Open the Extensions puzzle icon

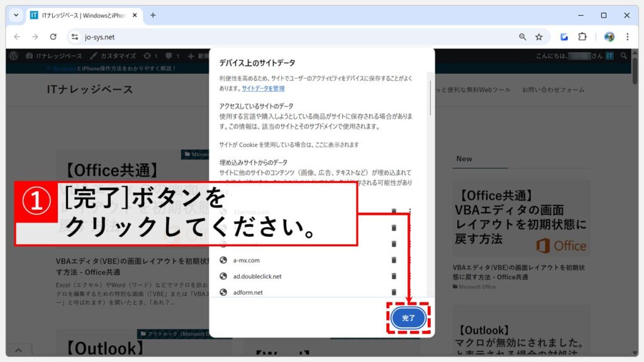(582, 37)
